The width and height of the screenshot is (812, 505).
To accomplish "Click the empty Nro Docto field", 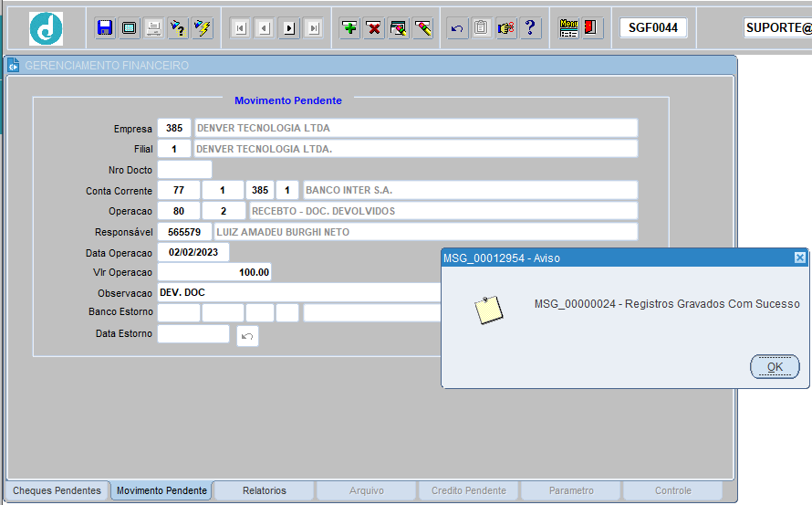I will point(184,170).
